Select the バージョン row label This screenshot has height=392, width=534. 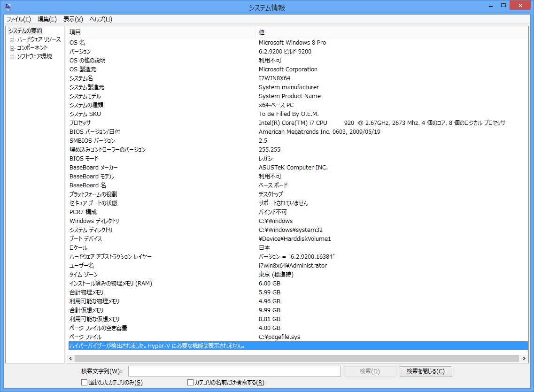(x=80, y=51)
